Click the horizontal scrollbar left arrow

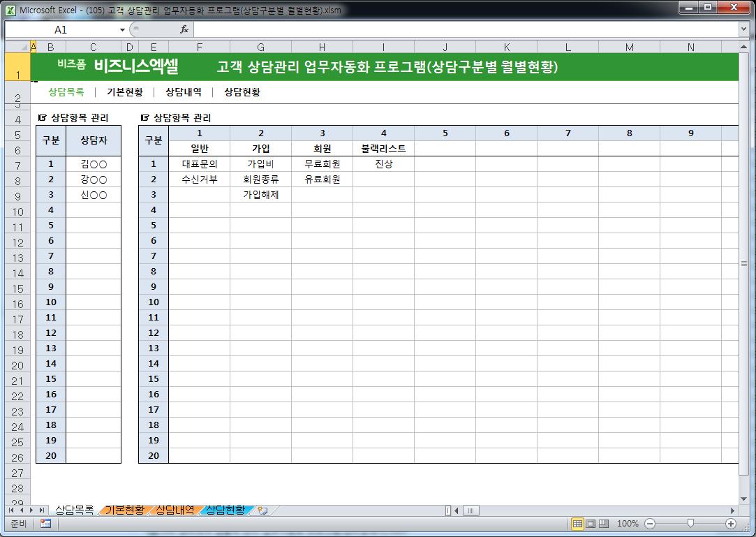[457, 510]
